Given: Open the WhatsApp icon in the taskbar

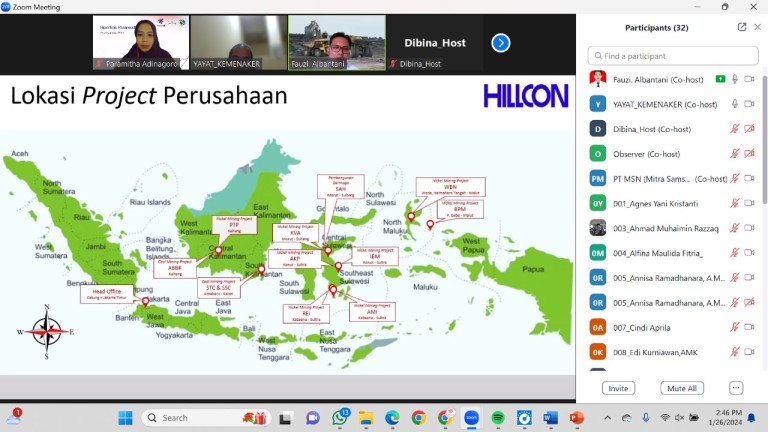Looking at the screenshot, I should click(x=340, y=417).
